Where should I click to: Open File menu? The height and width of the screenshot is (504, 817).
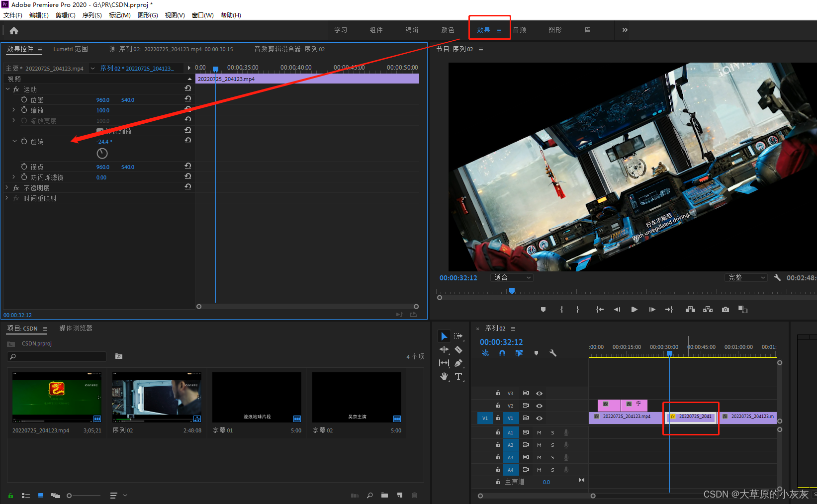tap(13, 15)
